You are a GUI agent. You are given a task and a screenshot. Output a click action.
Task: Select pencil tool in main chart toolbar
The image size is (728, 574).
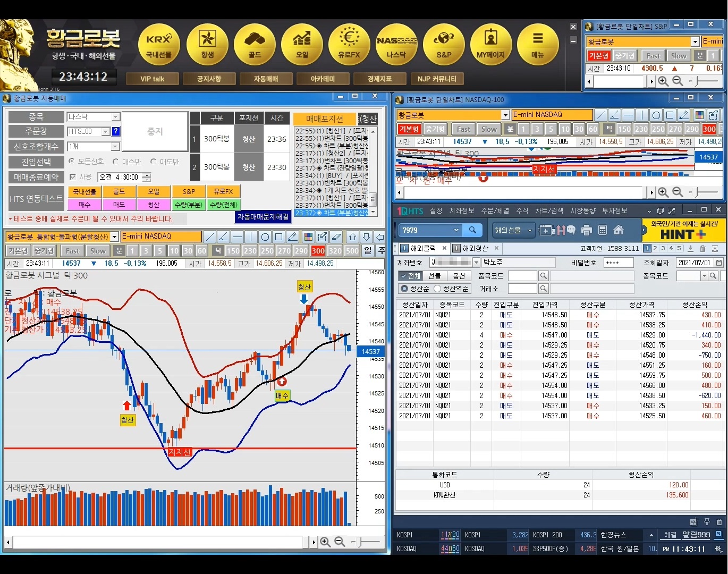tap(293, 237)
